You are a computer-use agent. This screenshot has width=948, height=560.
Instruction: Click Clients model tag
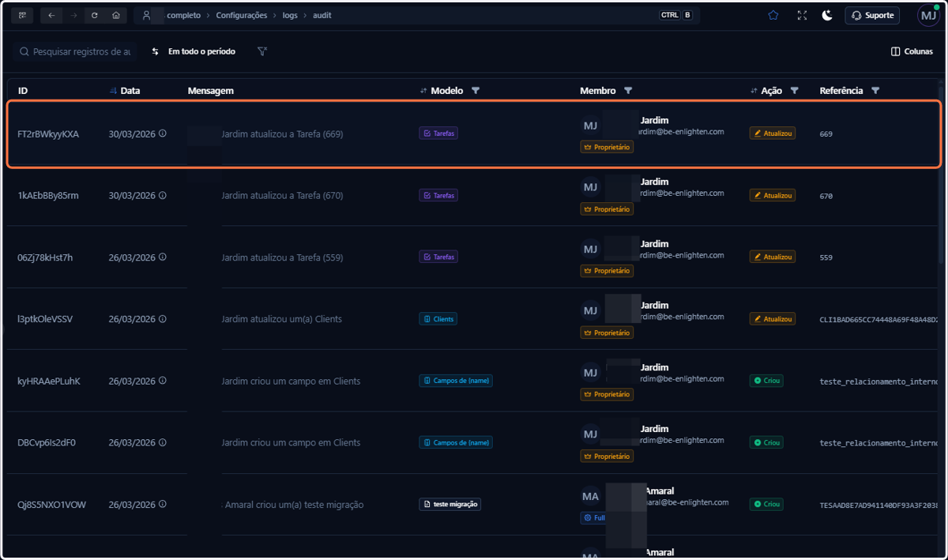438,319
